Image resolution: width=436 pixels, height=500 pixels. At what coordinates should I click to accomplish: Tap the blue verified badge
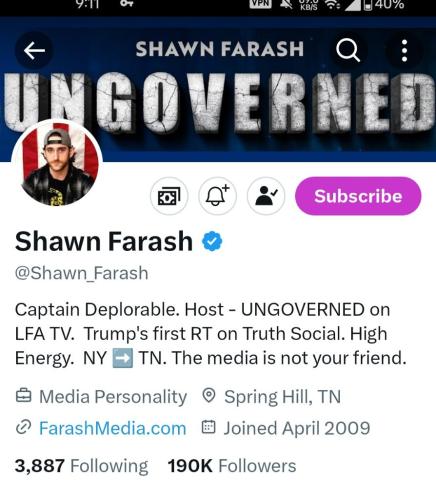coord(212,241)
